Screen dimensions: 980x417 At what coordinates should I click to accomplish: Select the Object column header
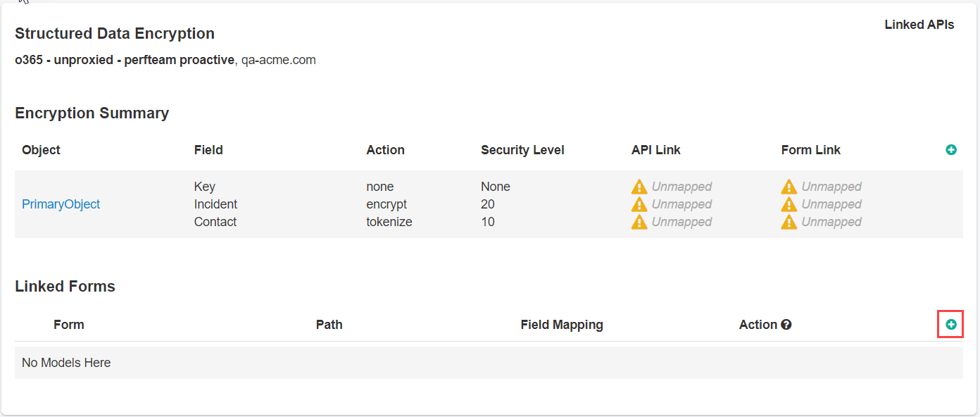pyautogui.click(x=41, y=150)
